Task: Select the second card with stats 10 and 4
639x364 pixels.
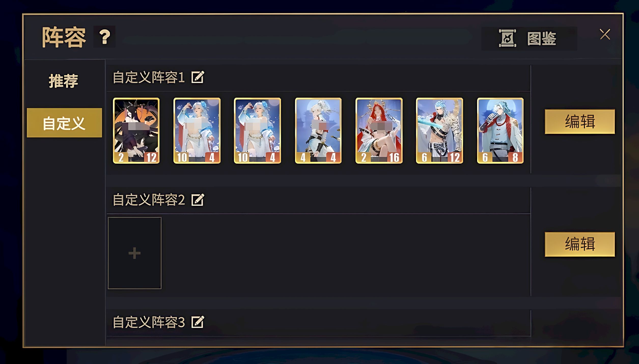Action: click(257, 131)
